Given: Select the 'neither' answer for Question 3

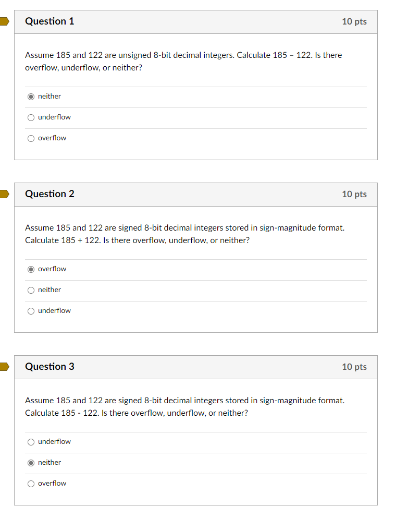Looking at the screenshot, I should tap(31, 463).
